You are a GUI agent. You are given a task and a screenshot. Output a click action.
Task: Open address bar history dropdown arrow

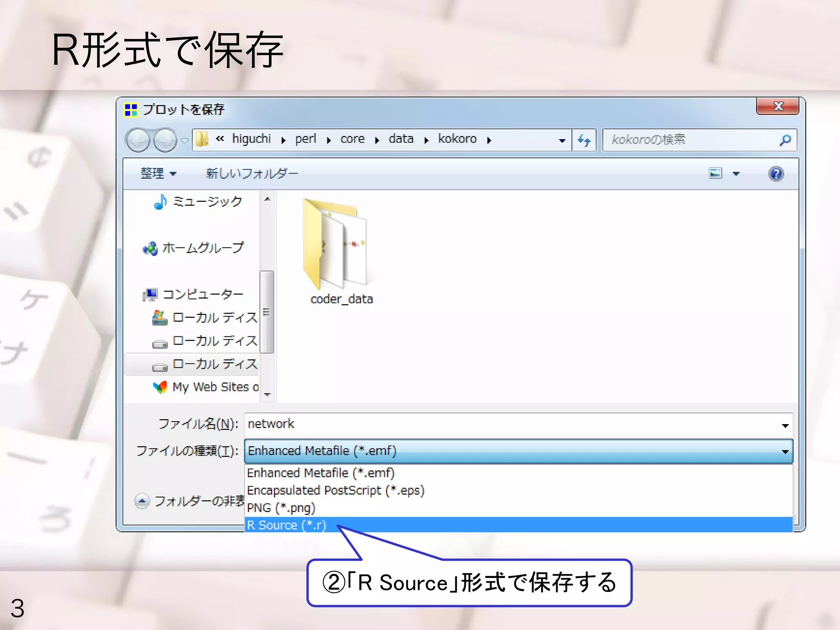[562, 141]
